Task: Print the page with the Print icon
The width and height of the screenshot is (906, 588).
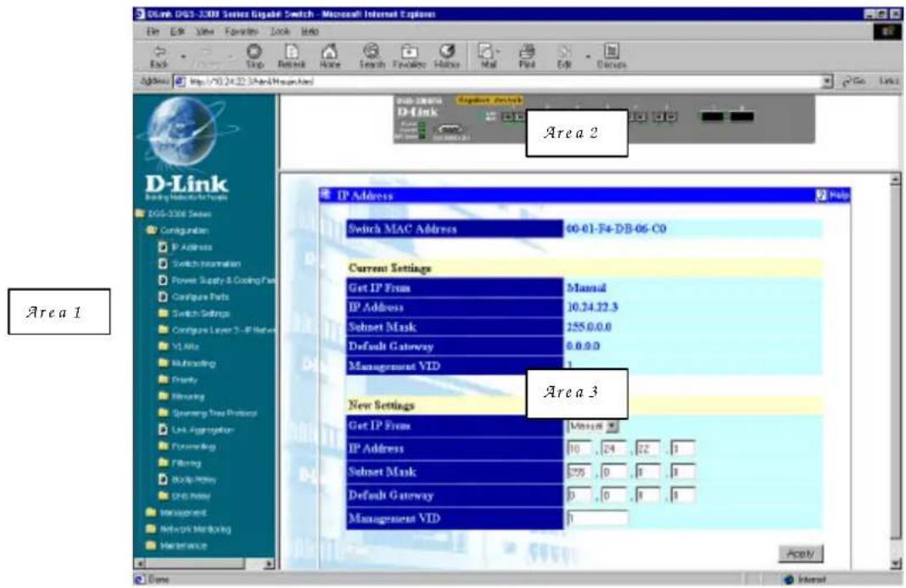Action: [x=527, y=57]
